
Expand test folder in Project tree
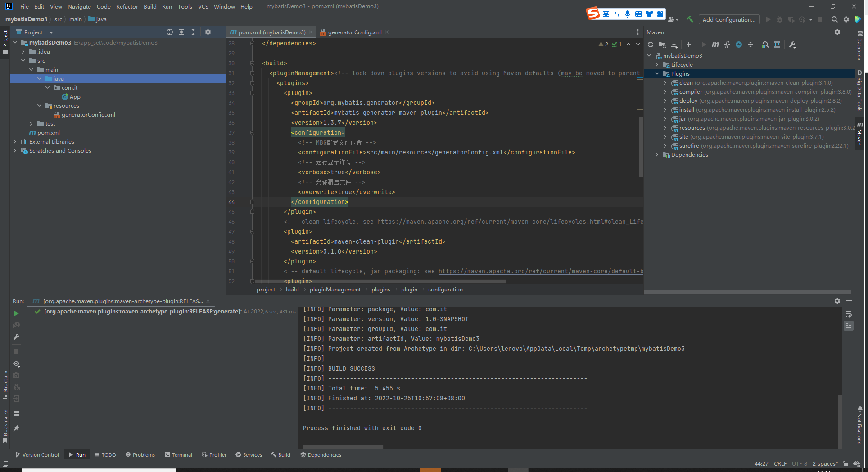point(32,123)
